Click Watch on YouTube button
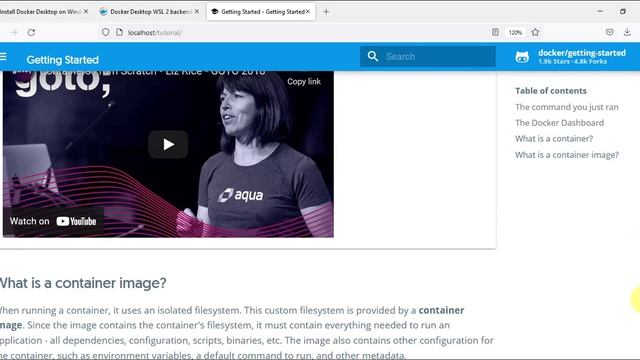640x360 pixels. click(53, 221)
